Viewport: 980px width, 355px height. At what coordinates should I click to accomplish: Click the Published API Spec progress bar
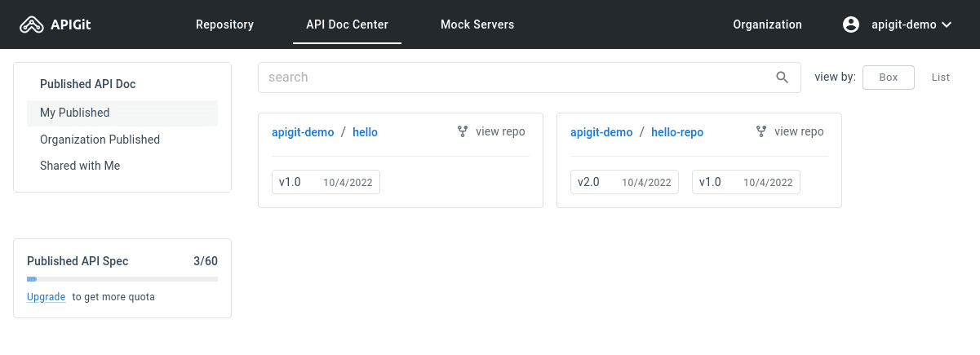122,279
